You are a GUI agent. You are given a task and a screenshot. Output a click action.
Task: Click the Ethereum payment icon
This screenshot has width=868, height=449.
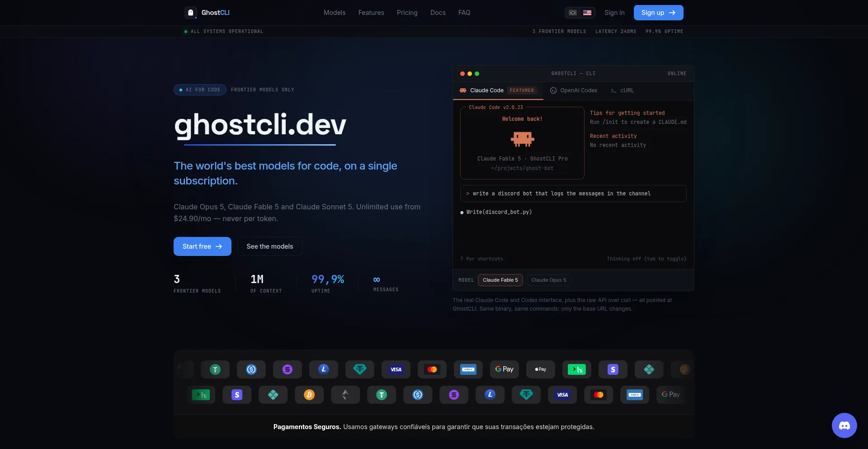point(345,395)
